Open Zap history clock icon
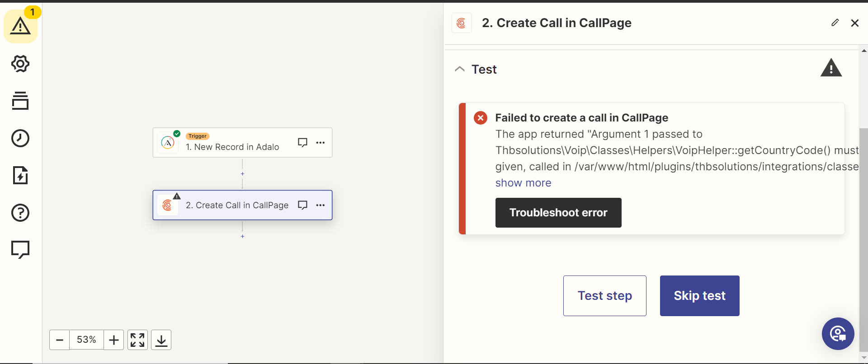 [x=20, y=138]
